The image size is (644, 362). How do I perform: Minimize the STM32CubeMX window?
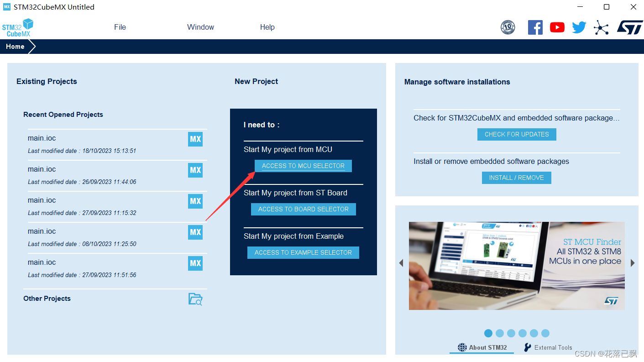pos(580,7)
